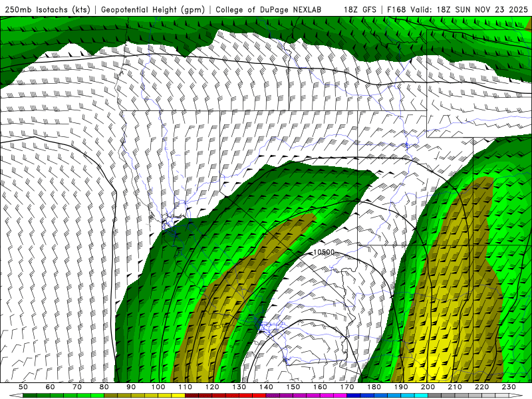
Task: Click the '18Z GFS' model run label
Action: 360,9
